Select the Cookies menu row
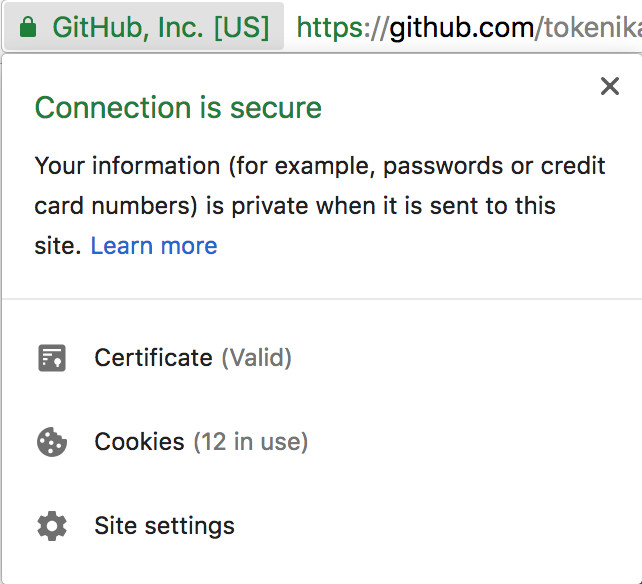Viewport: 642px width, 584px height. [322, 442]
